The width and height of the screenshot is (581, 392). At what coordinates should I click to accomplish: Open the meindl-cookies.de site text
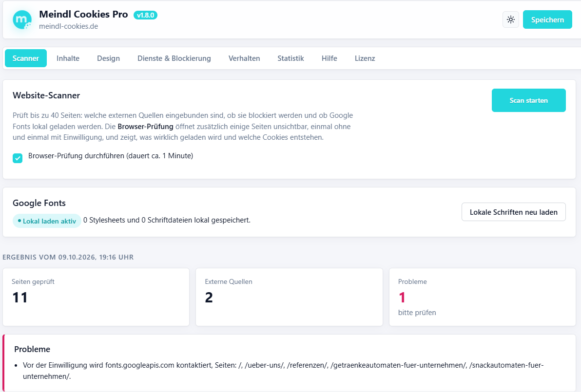pyautogui.click(x=69, y=26)
